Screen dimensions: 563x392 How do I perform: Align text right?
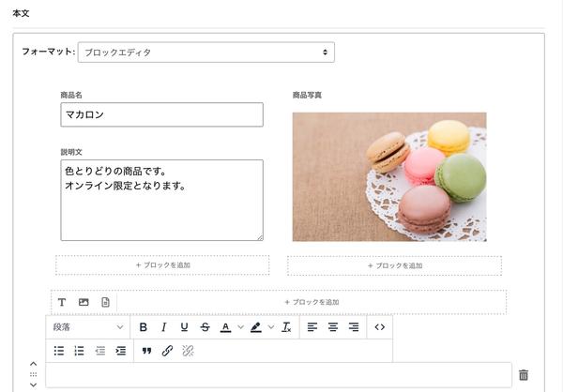click(354, 327)
